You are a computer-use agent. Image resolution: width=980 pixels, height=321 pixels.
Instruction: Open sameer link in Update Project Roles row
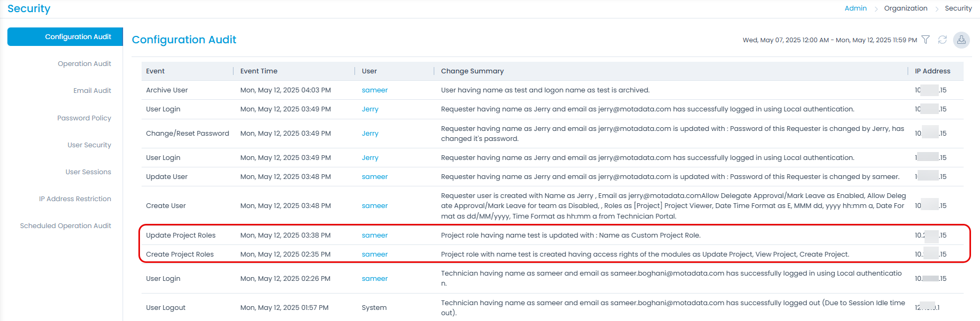(x=375, y=235)
